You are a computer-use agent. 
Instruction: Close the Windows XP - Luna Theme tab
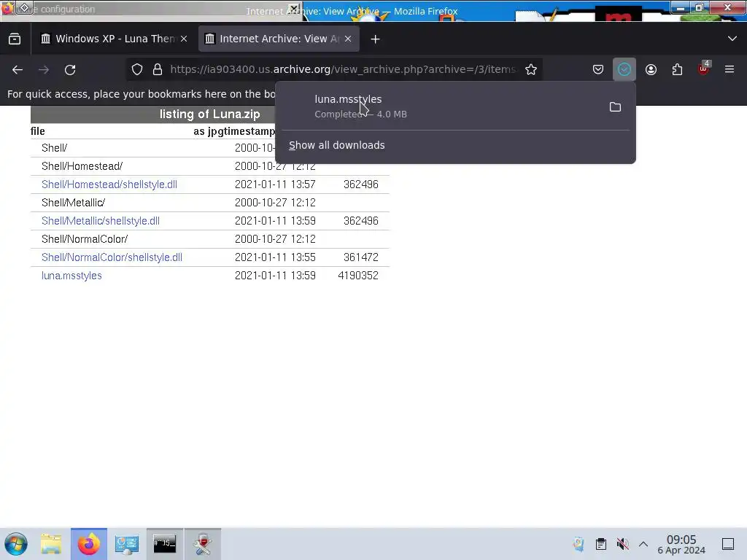coord(184,39)
